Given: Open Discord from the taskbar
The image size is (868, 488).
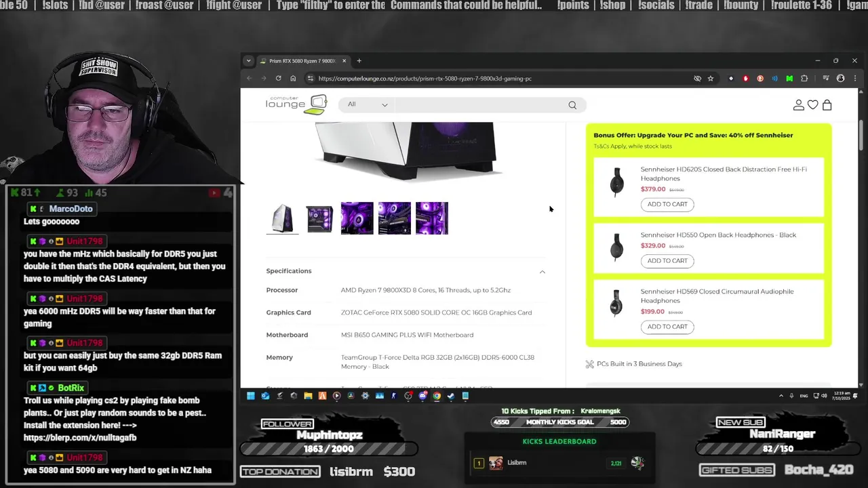Looking at the screenshot, I should (x=422, y=396).
